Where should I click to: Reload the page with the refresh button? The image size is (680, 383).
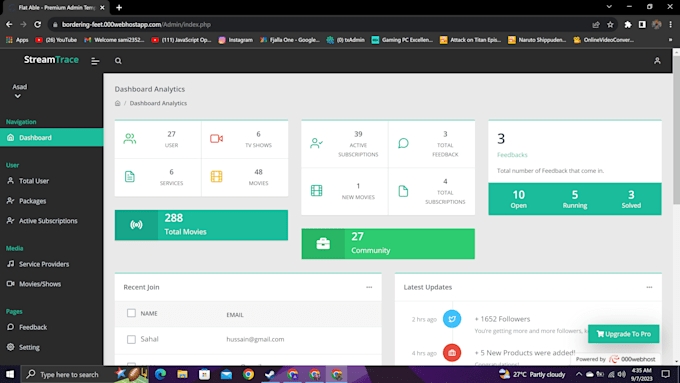pyautogui.click(x=38, y=25)
